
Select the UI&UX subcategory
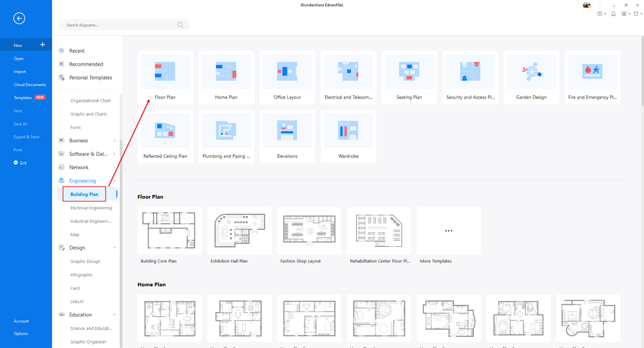pyautogui.click(x=77, y=302)
